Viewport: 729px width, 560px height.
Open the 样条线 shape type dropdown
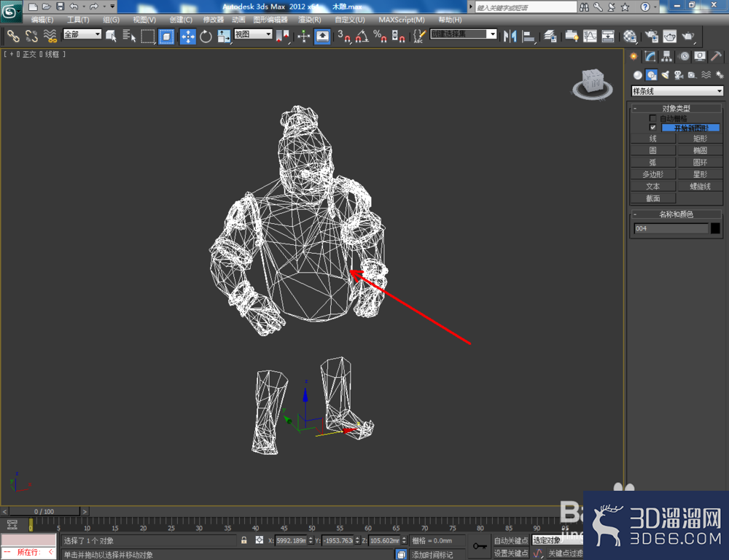click(x=677, y=91)
